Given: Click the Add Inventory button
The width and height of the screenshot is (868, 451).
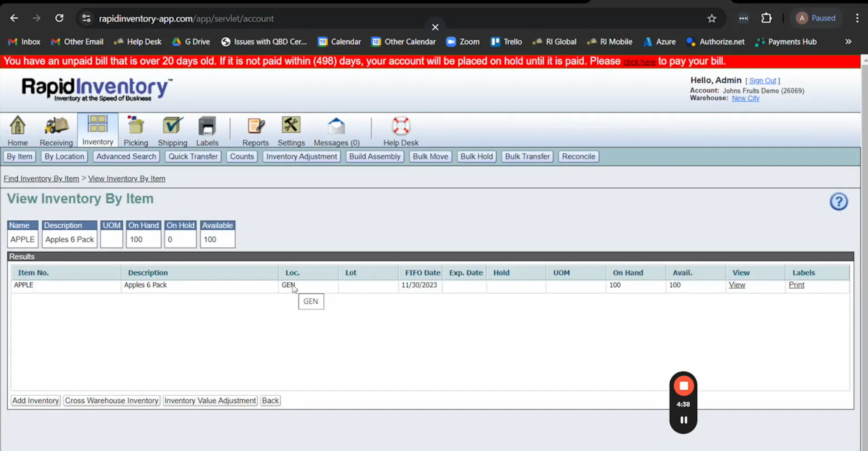Looking at the screenshot, I should pos(35,401).
